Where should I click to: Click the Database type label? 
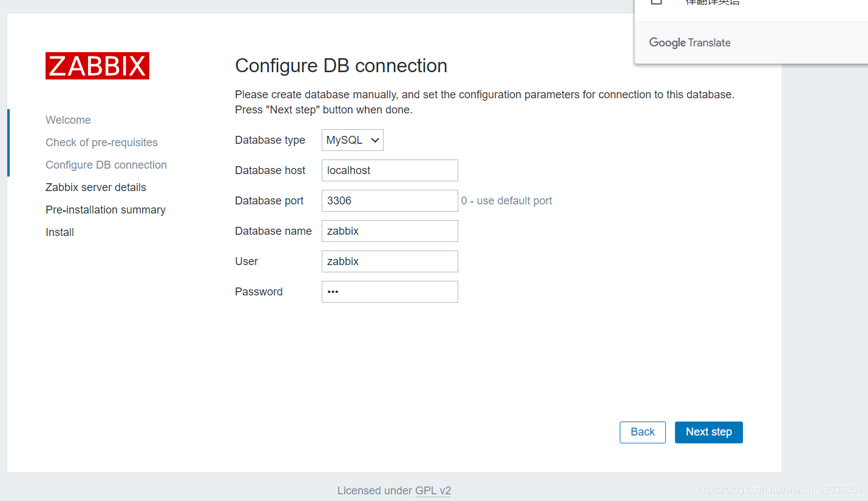pos(270,140)
